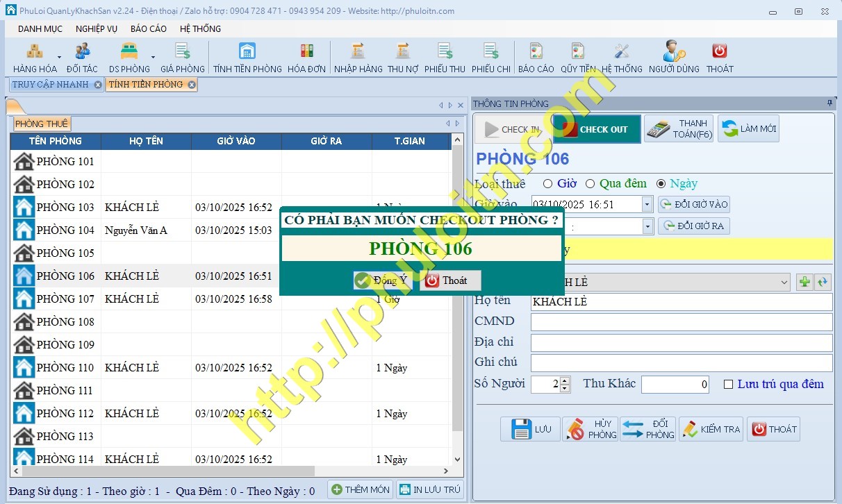Viewport: 842px width, 504px height.
Task: Open the HÀNG HÓA toolbar icon
Action: [34, 56]
